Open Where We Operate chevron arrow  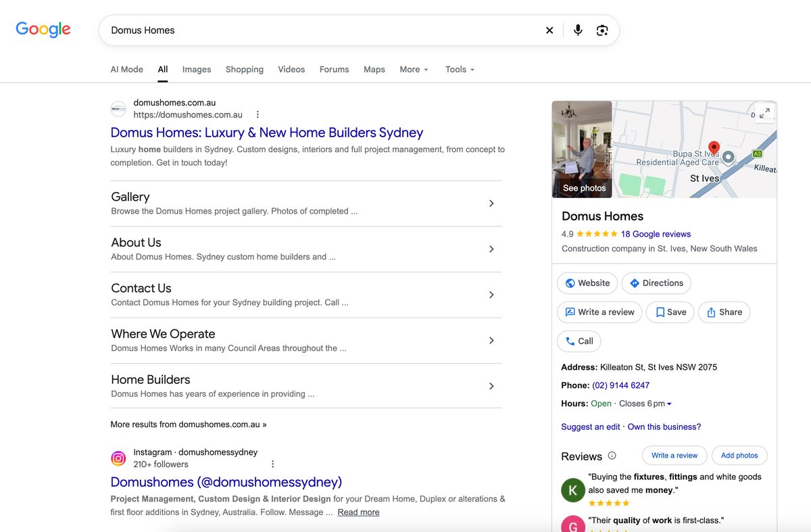pyautogui.click(x=491, y=341)
